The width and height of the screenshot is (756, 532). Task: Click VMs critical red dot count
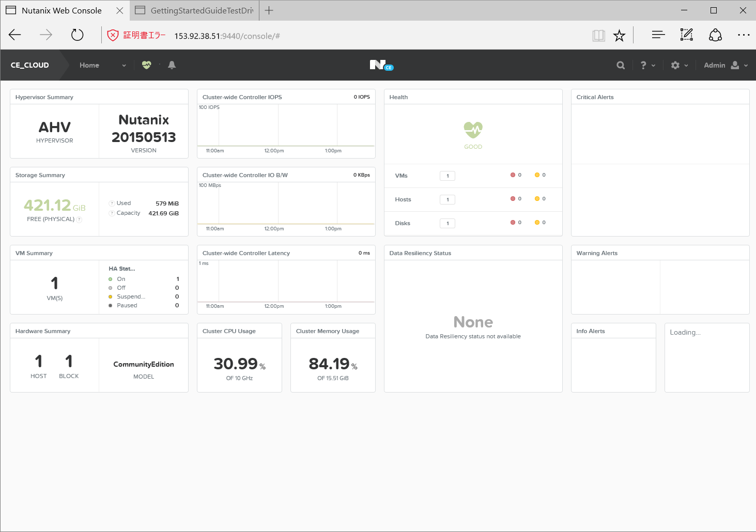pos(516,175)
